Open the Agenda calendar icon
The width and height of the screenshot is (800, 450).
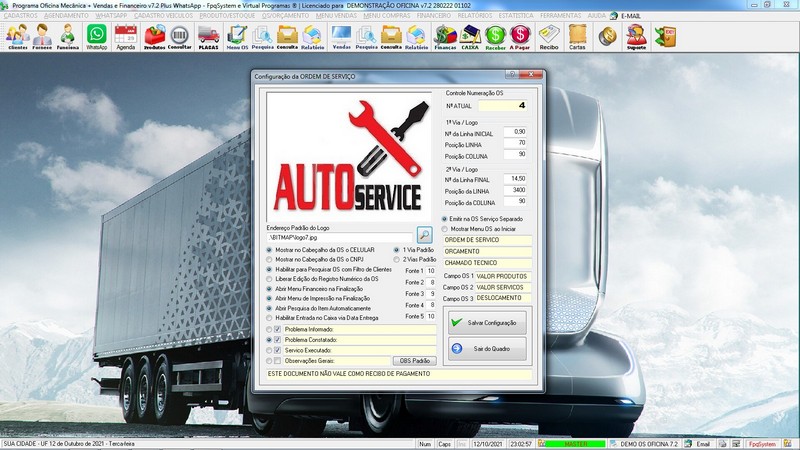click(x=125, y=38)
